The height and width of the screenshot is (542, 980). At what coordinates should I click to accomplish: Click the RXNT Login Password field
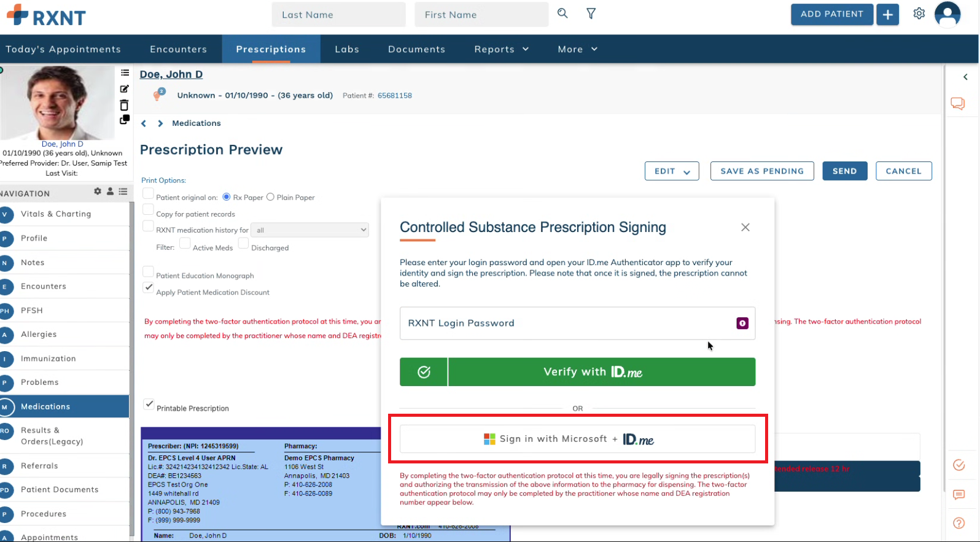[565, 323]
